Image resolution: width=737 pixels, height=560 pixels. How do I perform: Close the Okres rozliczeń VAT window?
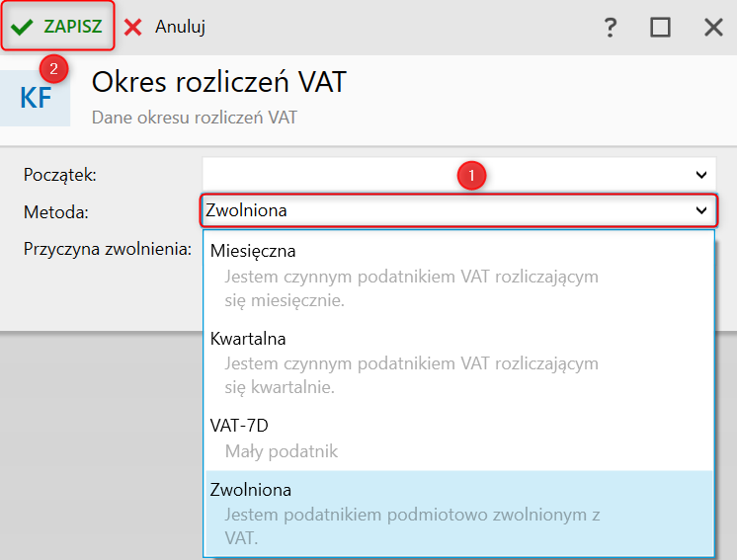pyautogui.click(x=713, y=28)
